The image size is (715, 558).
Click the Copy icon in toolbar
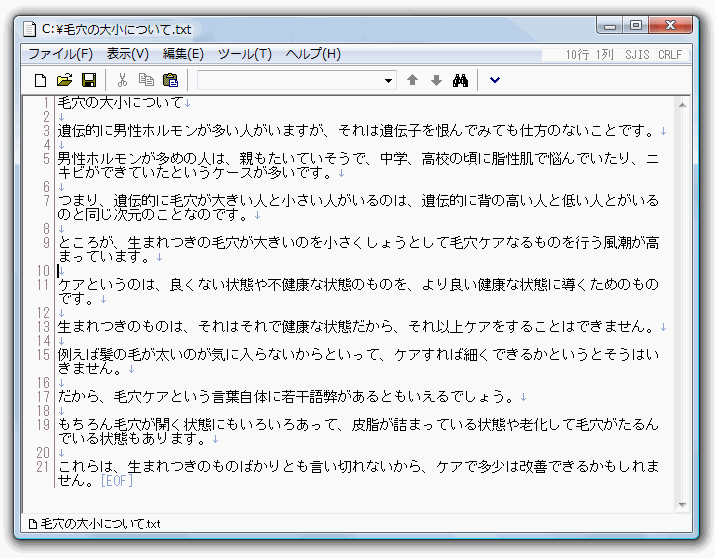click(x=146, y=80)
